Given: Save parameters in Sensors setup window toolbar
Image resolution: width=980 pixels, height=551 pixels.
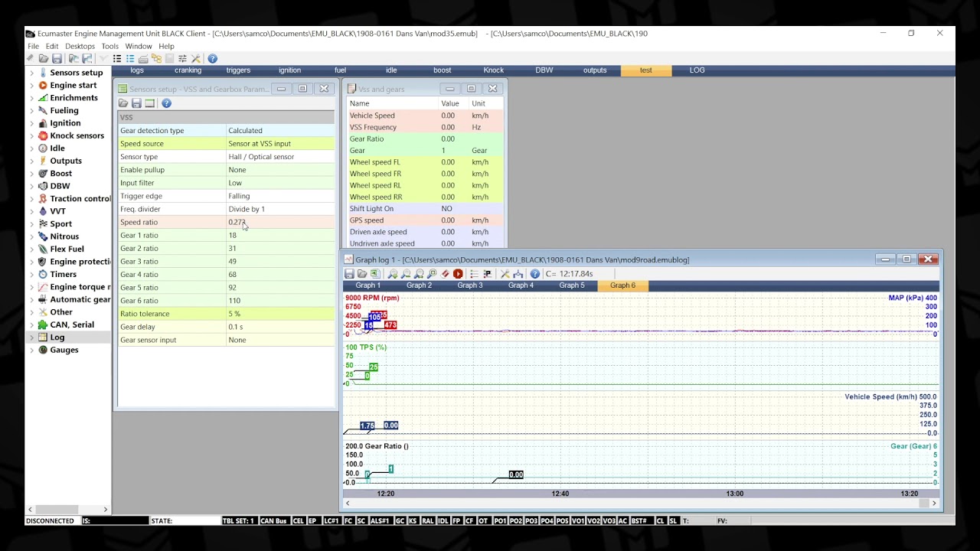Looking at the screenshot, I should [136, 103].
